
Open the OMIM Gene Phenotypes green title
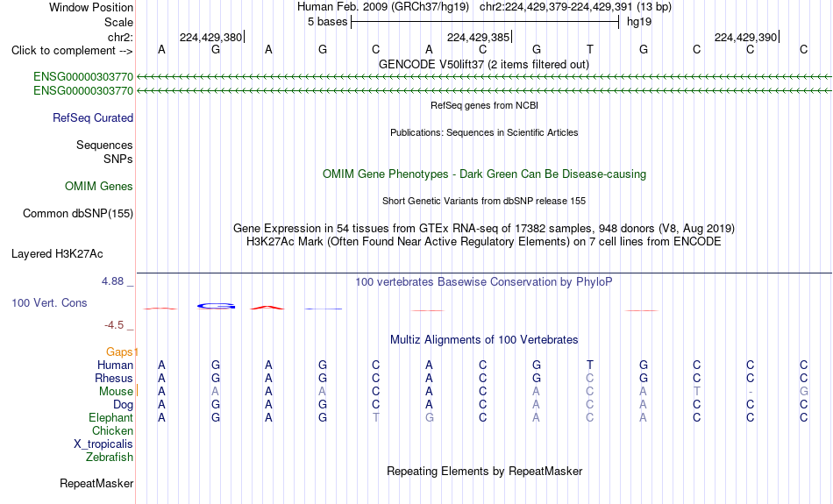(484, 174)
